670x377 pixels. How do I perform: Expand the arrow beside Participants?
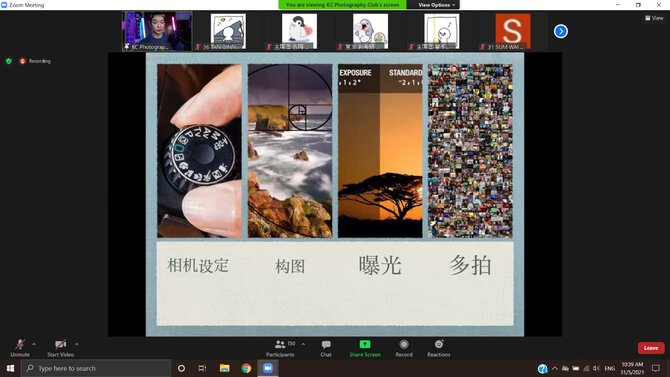point(303,344)
